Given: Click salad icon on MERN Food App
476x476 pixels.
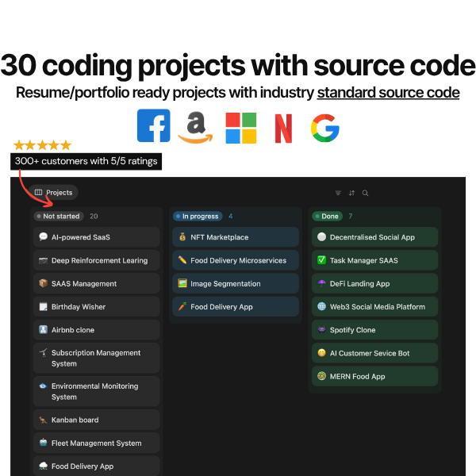Looking at the screenshot, I should click(321, 376).
